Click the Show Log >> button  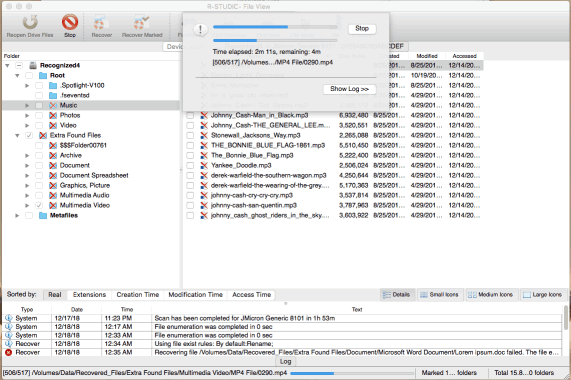349,89
